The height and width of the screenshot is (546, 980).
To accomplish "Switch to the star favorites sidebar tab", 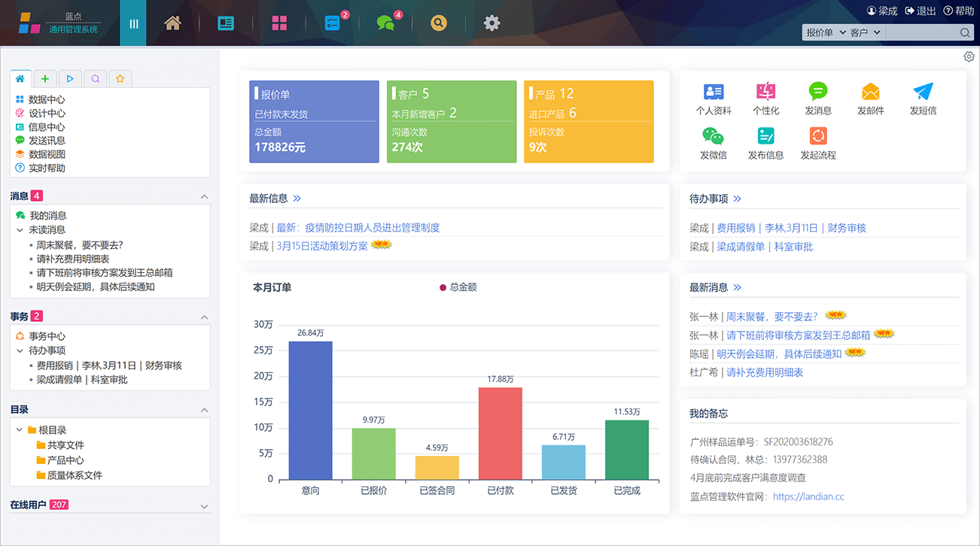I will click(x=120, y=78).
